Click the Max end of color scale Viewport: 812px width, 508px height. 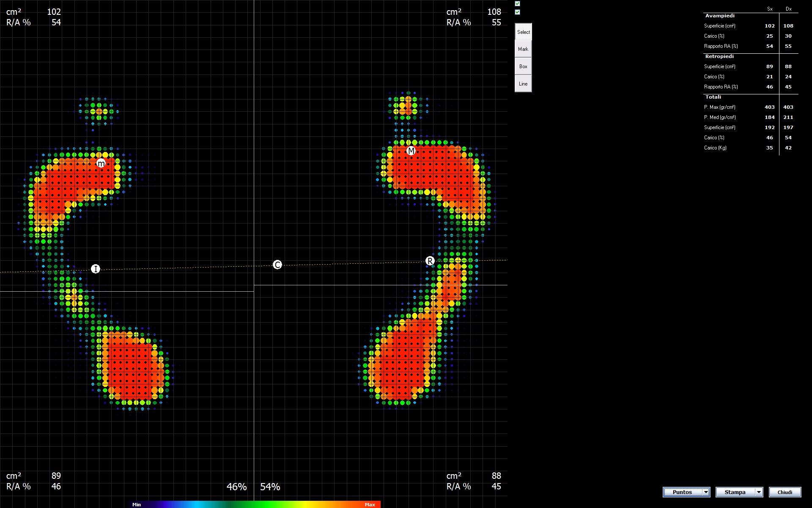(370, 505)
